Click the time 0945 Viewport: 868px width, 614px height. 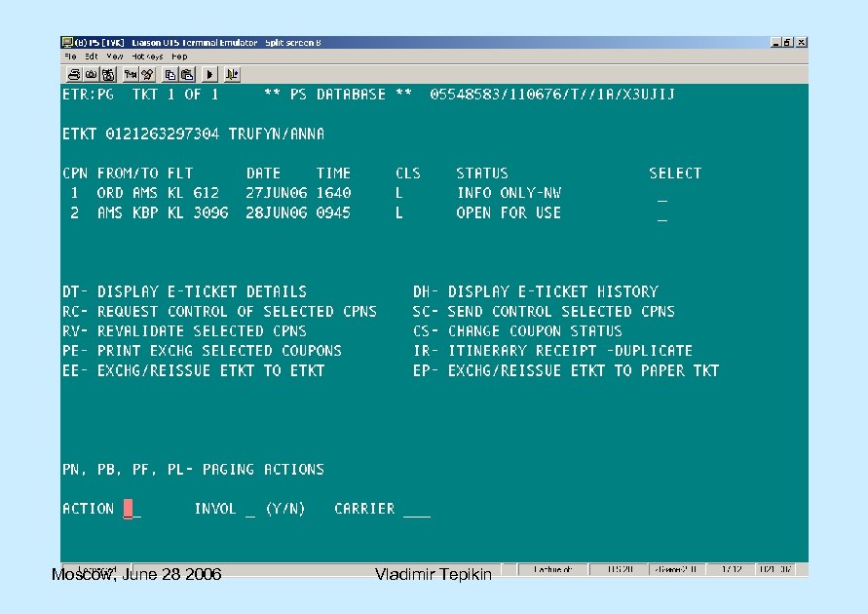point(333,213)
